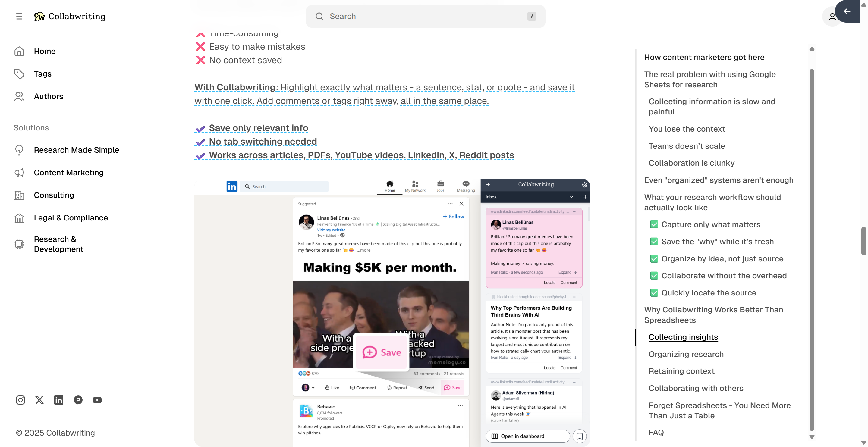Click My Network in LinkedIn nav
Viewport: 868px width, 447px height.
tap(415, 186)
